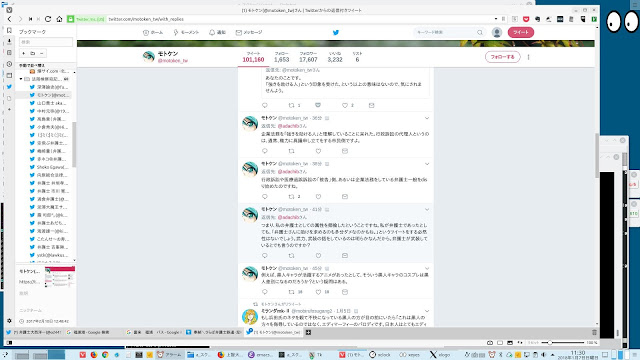Add a new web panel with plus icon
The width and height of the screenshot is (640, 360).
pyautogui.click(x=9, y=109)
